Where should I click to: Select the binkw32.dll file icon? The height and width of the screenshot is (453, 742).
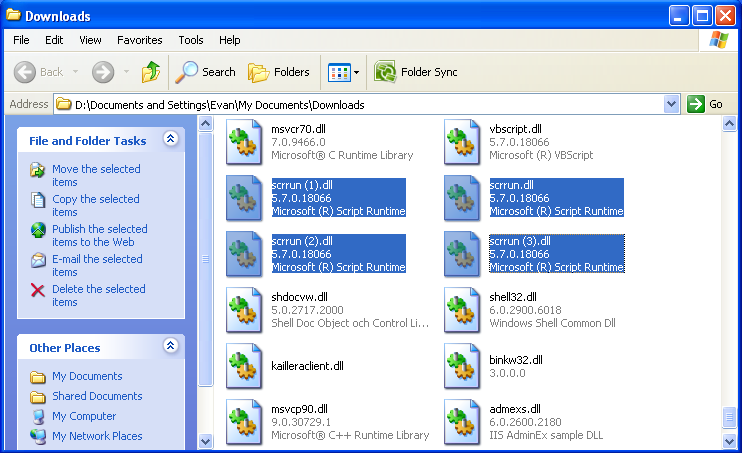(x=462, y=366)
